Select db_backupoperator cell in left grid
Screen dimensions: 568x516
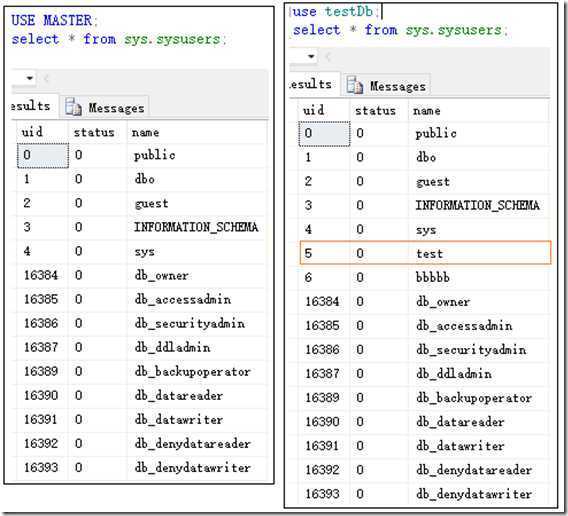tap(197, 371)
